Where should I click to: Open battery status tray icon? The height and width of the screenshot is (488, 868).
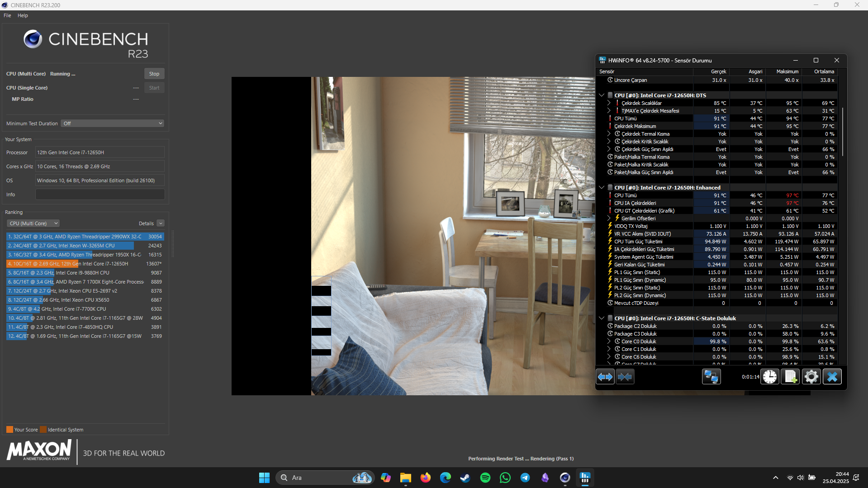click(x=812, y=478)
